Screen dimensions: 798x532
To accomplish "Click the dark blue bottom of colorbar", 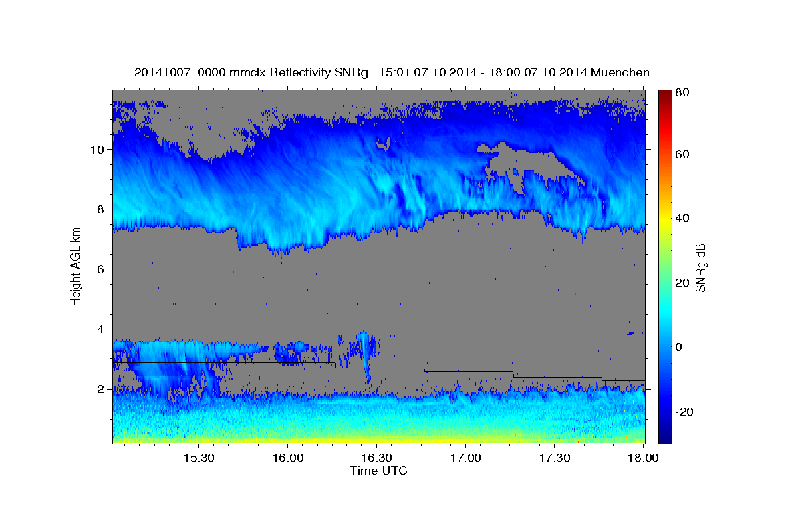I will tap(665, 436).
